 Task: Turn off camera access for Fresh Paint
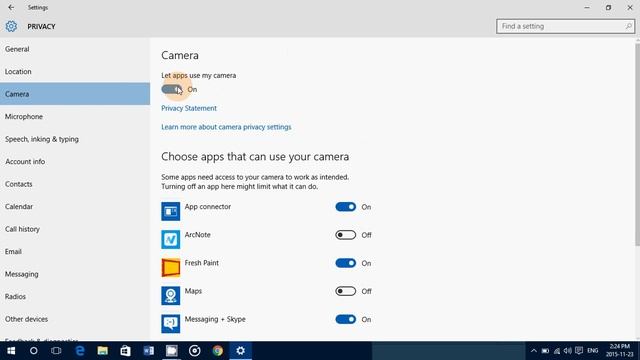[346, 263]
